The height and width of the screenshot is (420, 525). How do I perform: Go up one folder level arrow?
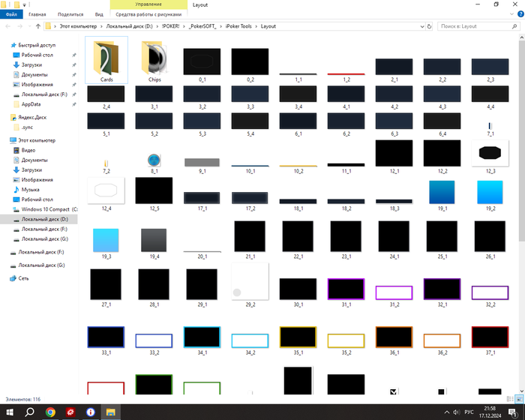pyautogui.click(x=37, y=26)
